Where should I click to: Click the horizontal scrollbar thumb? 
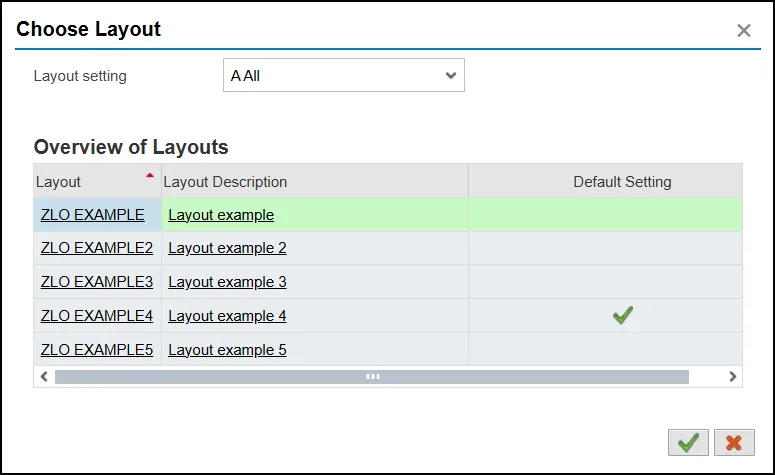tap(372, 377)
